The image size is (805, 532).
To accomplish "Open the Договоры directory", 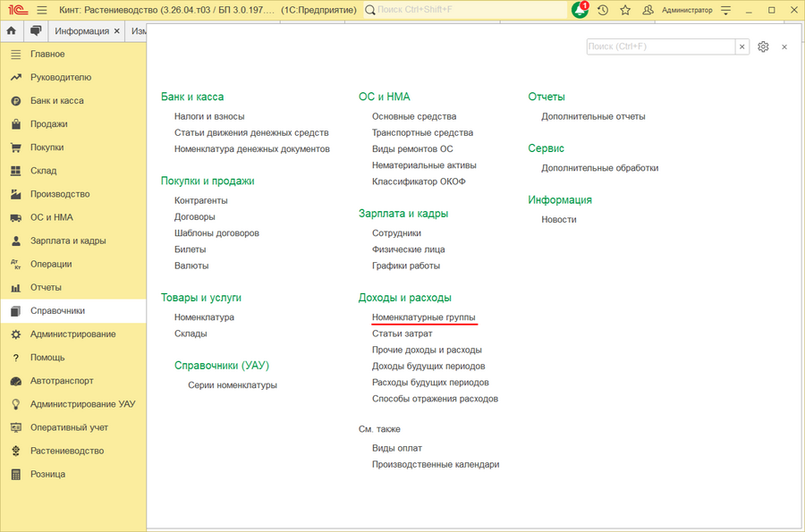I will (195, 217).
